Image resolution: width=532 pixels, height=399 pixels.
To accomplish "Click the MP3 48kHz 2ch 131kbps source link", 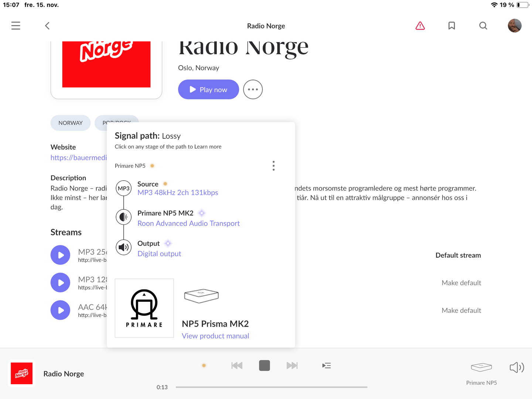I will 178,192.
